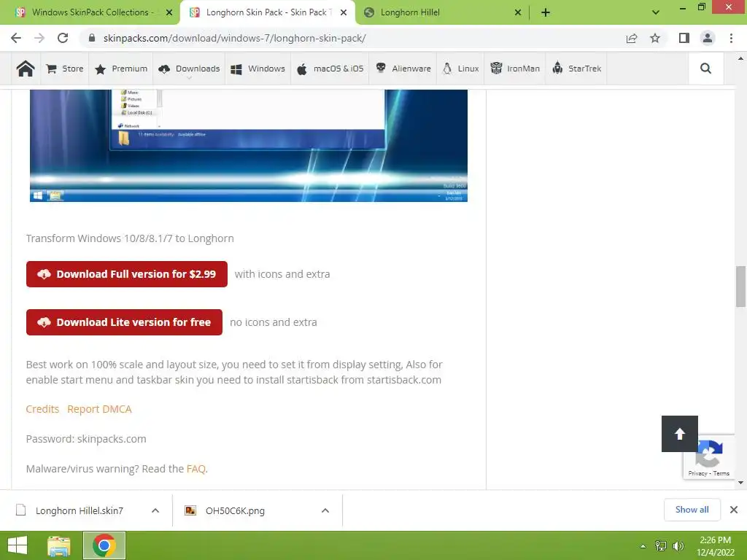The height and width of the screenshot is (560, 747).
Task: Click 'Transform Windows 10/8/8.1/7 to Longhorn' text
Action: coord(130,238)
